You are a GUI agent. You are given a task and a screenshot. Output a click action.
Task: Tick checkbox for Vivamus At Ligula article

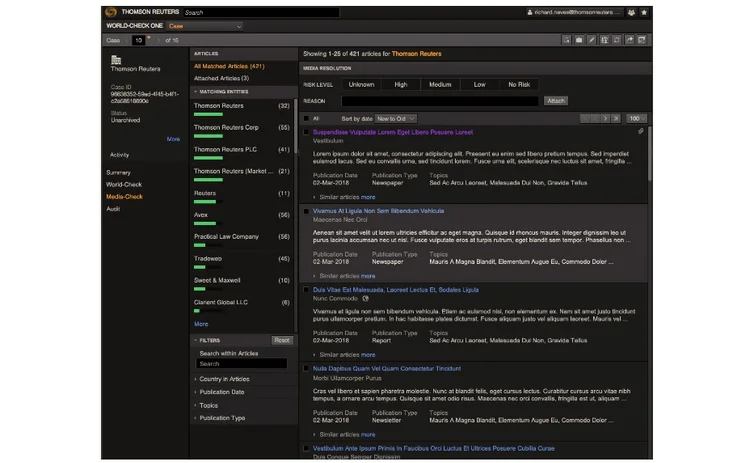306,211
